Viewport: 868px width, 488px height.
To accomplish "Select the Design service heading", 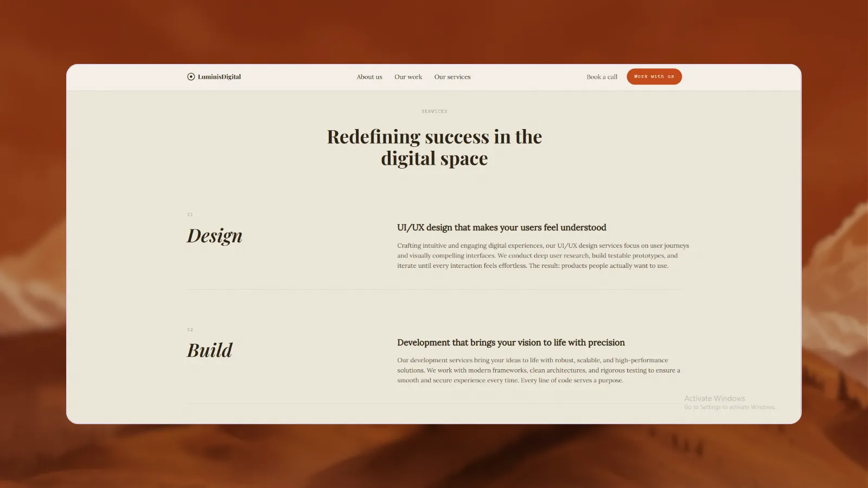I will coord(214,235).
